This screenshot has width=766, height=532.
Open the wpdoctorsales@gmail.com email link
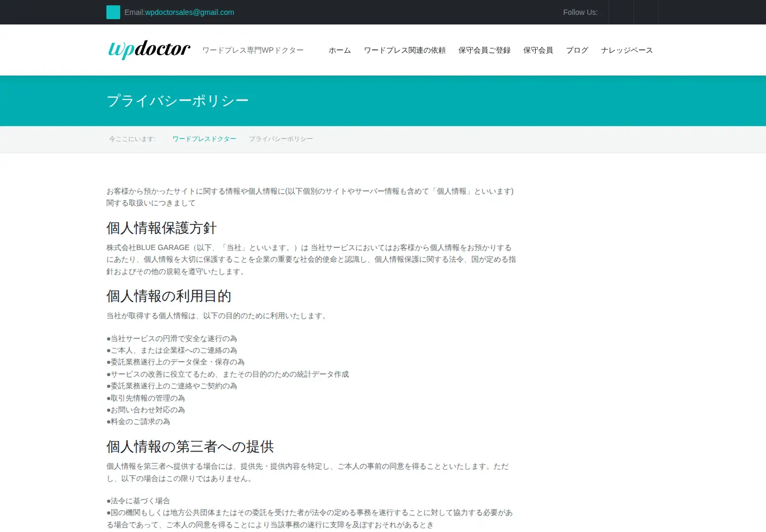(x=189, y=12)
